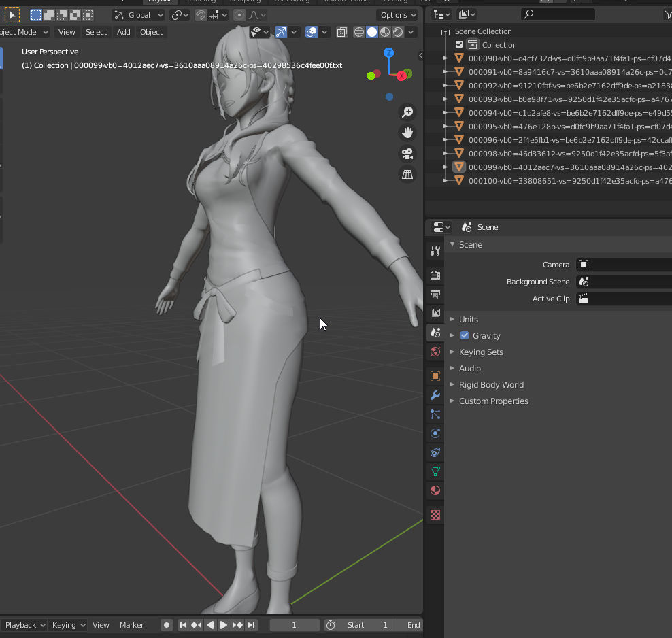Open the overlays options dropdown arrow
Viewport: 672px width, 638px height.
tap(324, 32)
